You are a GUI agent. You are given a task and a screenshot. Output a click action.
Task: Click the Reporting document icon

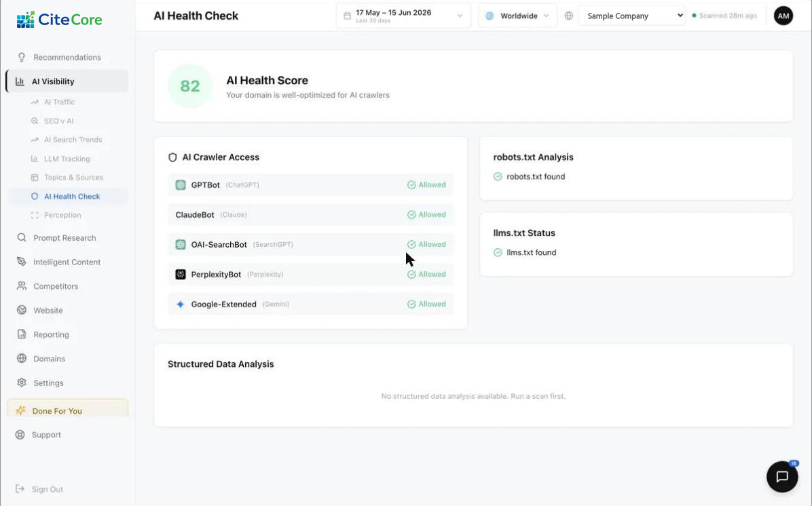pyautogui.click(x=21, y=334)
